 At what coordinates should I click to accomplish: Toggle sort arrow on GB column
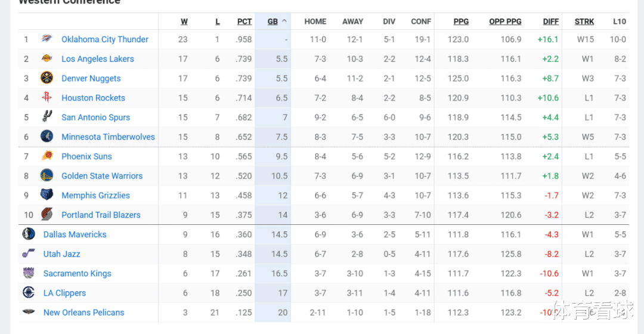pos(284,21)
